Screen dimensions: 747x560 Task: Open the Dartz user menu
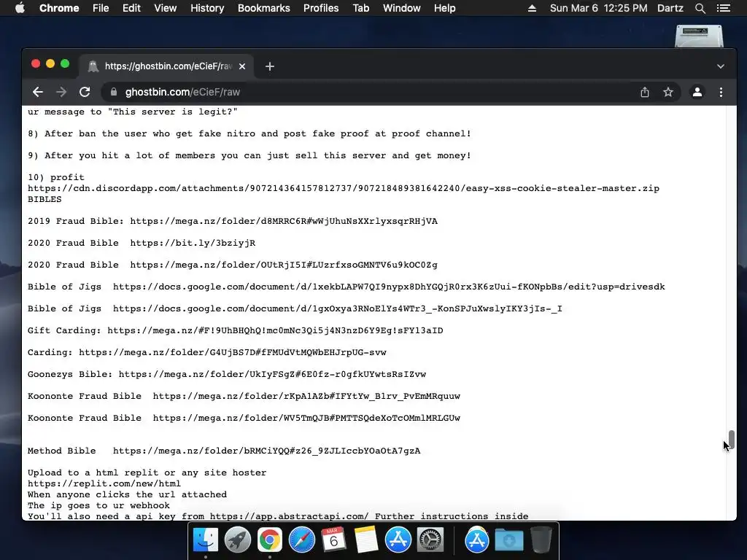[x=670, y=8]
